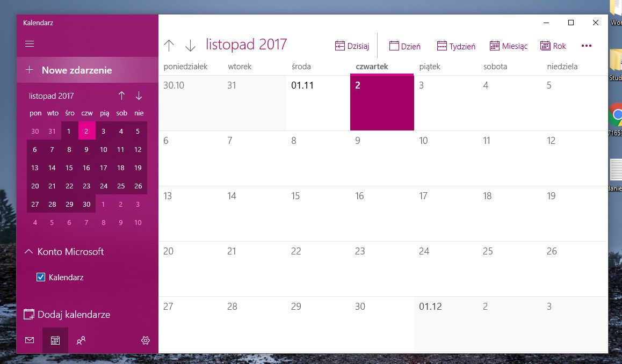Viewport: 622px width, 364px height.
Task: Go to previous month in mini calendar
Action: [122, 96]
